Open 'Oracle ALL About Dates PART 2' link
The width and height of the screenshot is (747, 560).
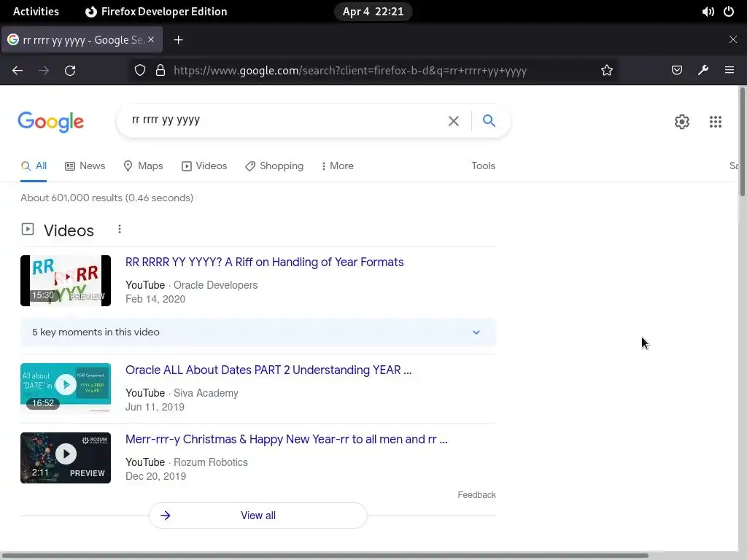[268, 370]
